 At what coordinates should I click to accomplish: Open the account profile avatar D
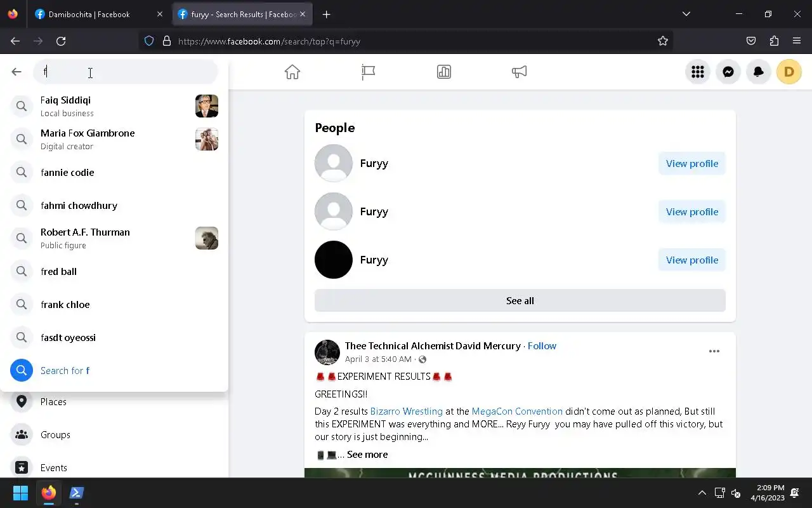789,72
